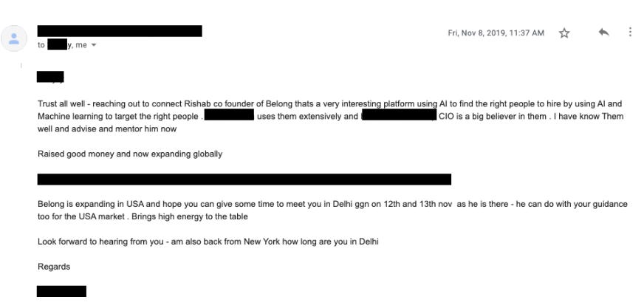Image resolution: width=644 pixels, height=308 pixels.
Task: Click the "Regards" closing text
Action: click(x=54, y=267)
